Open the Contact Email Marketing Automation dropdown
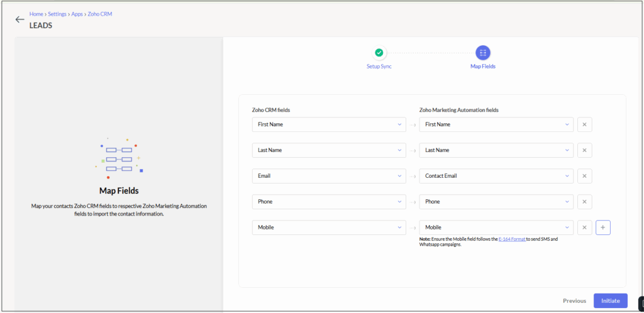Screen dimensions: 644x313 point(496,176)
